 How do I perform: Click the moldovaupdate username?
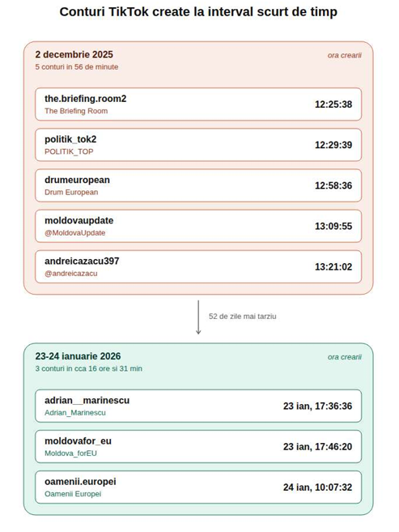79,220
